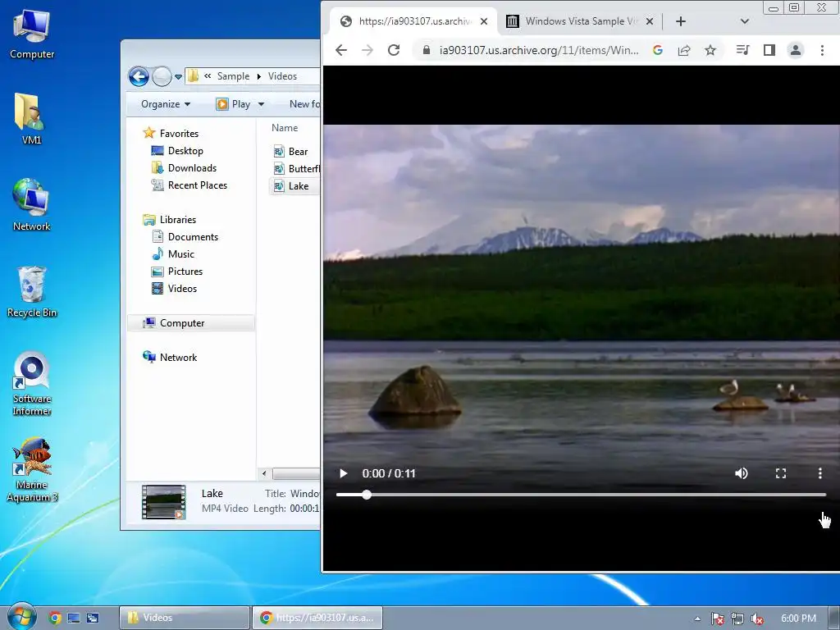Click the Explorer back button
The width and height of the screenshot is (840, 630).
coord(139,76)
